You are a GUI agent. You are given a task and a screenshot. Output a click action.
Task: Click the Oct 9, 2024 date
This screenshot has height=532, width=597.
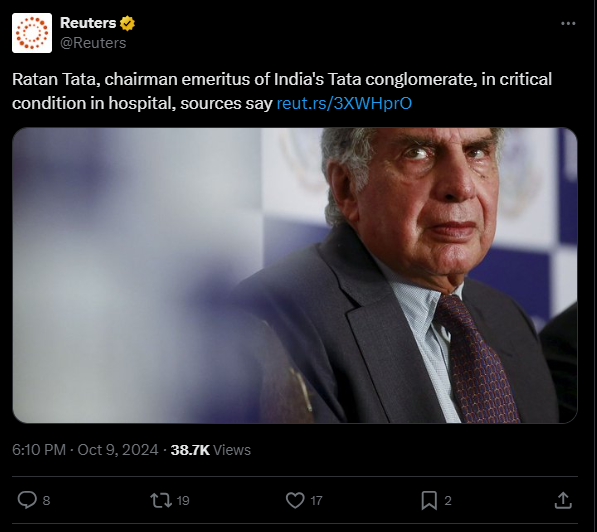point(118,450)
